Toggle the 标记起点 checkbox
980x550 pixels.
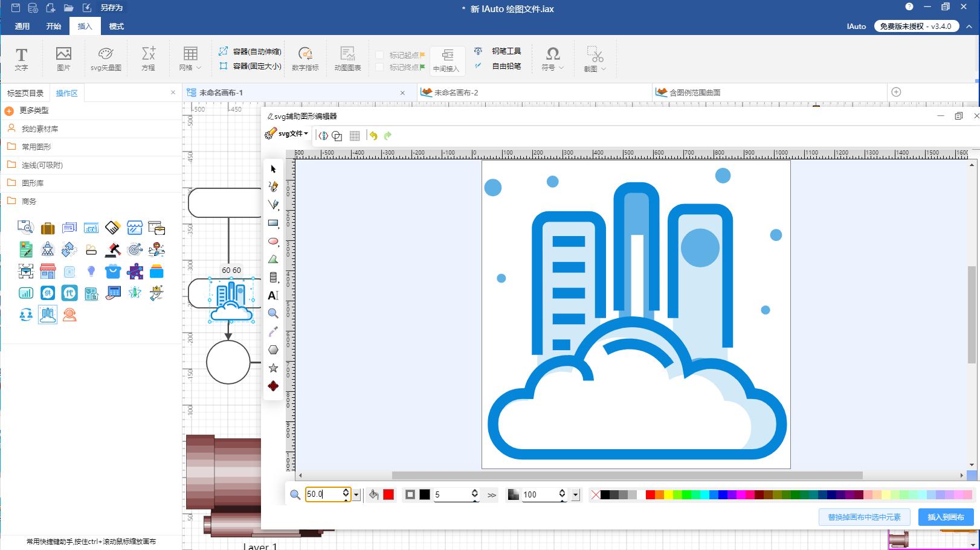(x=380, y=55)
